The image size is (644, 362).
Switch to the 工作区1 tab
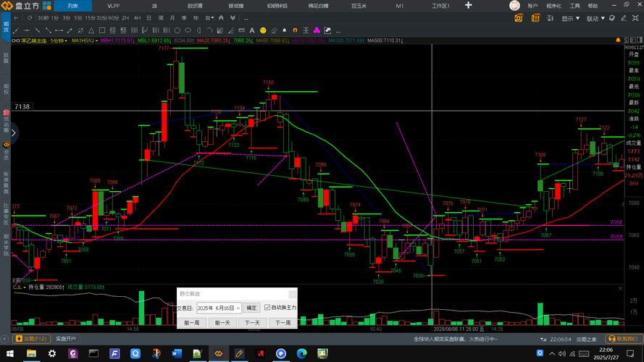tap(440, 6)
